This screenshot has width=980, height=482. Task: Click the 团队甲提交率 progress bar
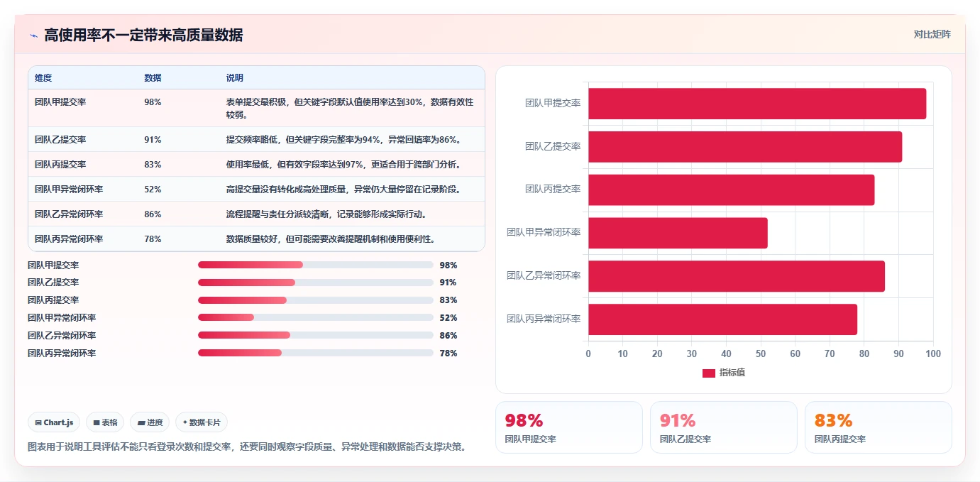315,265
